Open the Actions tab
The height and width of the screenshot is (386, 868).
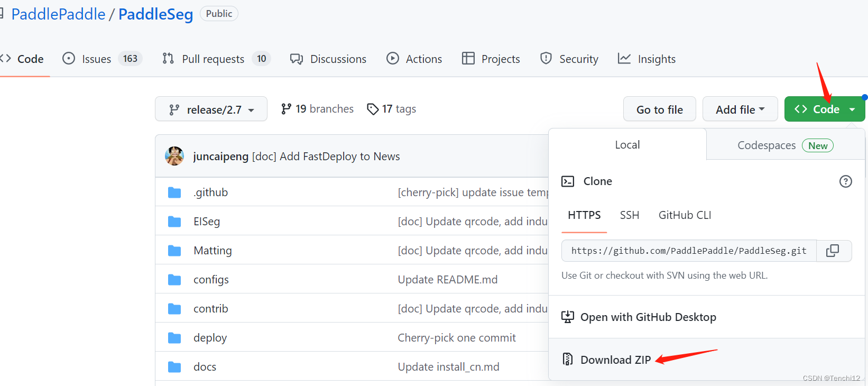point(414,59)
